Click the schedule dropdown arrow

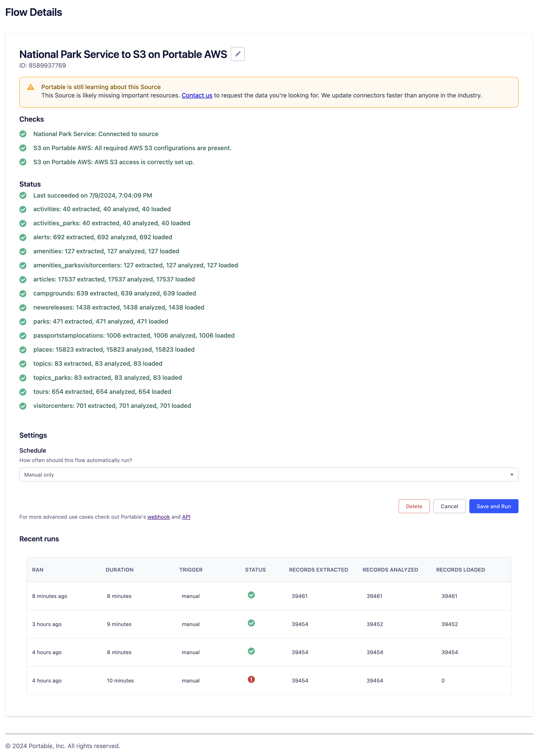click(511, 475)
